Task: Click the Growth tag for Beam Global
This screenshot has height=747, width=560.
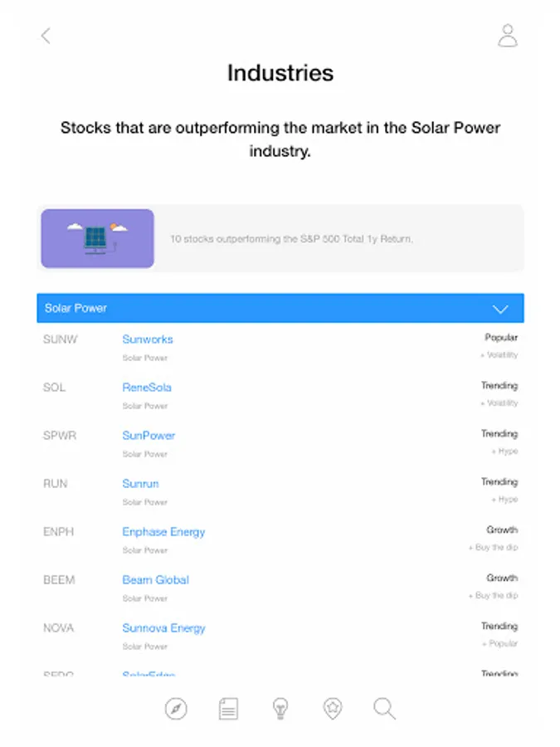Action: click(502, 578)
